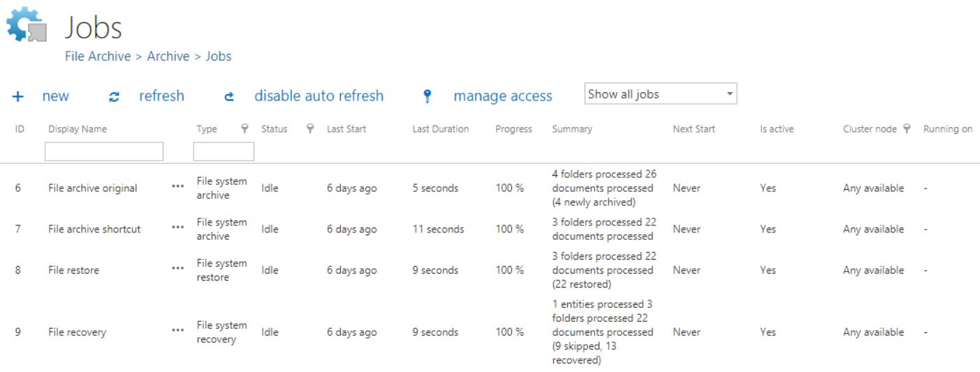Navigate to Archive breadcrumb link
The height and width of the screenshot is (372, 980).
(x=168, y=57)
